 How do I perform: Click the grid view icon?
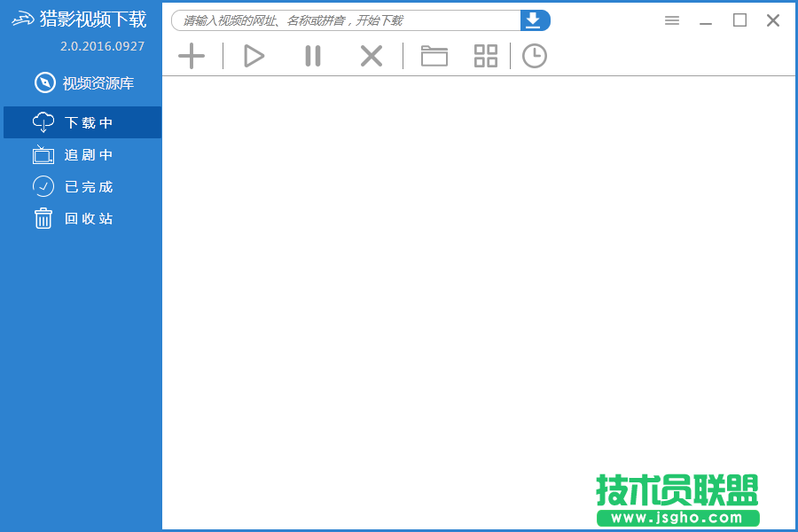(485, 56)
